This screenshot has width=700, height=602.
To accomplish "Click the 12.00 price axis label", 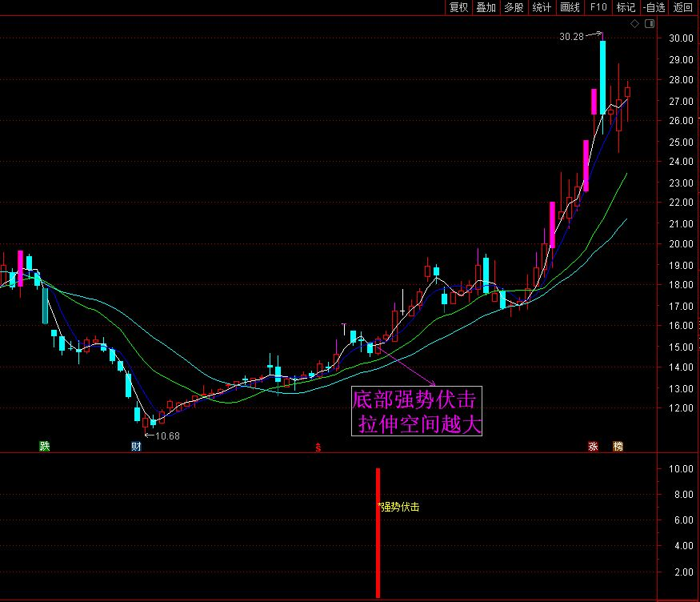I will tap(682, 407).
